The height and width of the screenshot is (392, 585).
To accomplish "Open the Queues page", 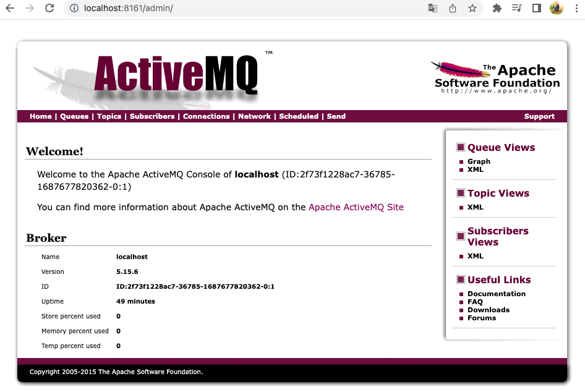I will coord(74,116).
